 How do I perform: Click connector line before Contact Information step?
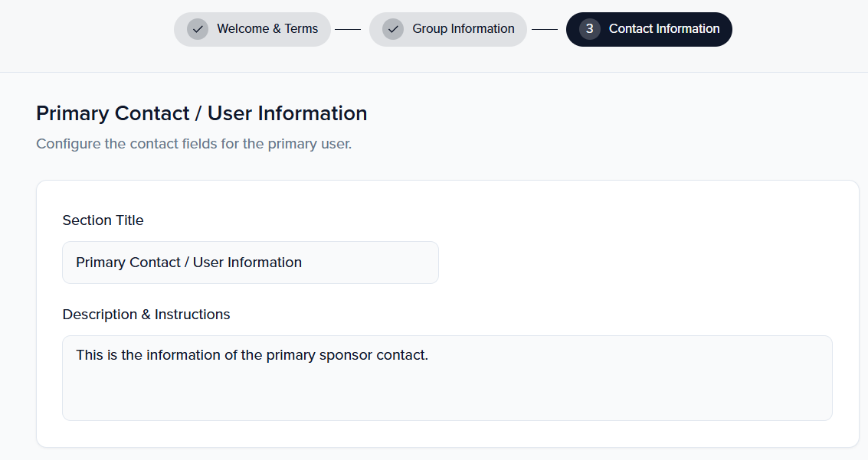(x=545, y=29)
